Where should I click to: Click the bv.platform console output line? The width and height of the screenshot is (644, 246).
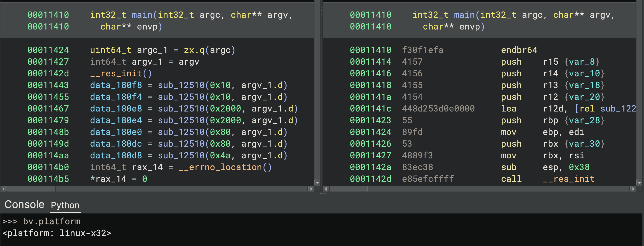tap(41, 221)
